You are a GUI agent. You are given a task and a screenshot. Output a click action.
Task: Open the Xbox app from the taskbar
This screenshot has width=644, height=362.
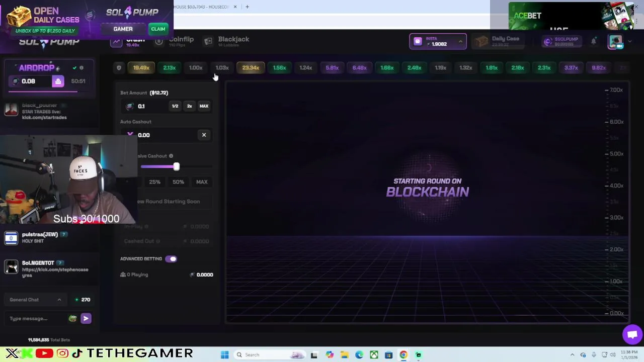(x=374, y=355)
